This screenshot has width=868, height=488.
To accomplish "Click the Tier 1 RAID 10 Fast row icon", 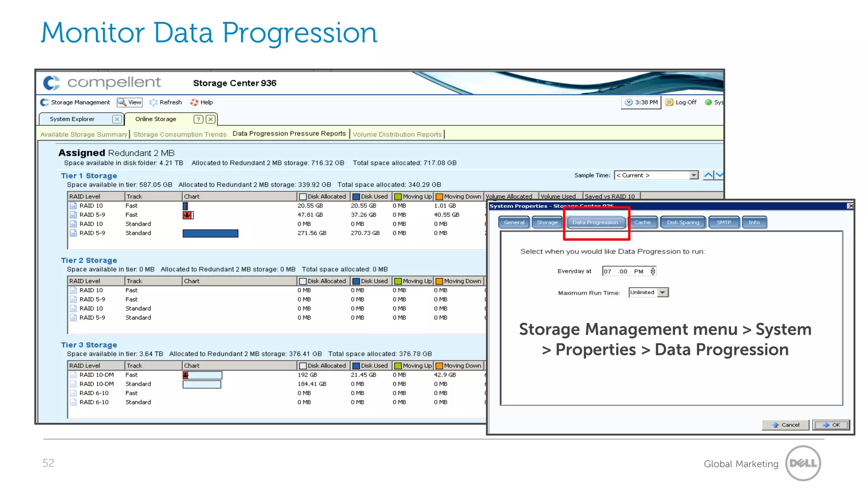I will click(73, 206).
